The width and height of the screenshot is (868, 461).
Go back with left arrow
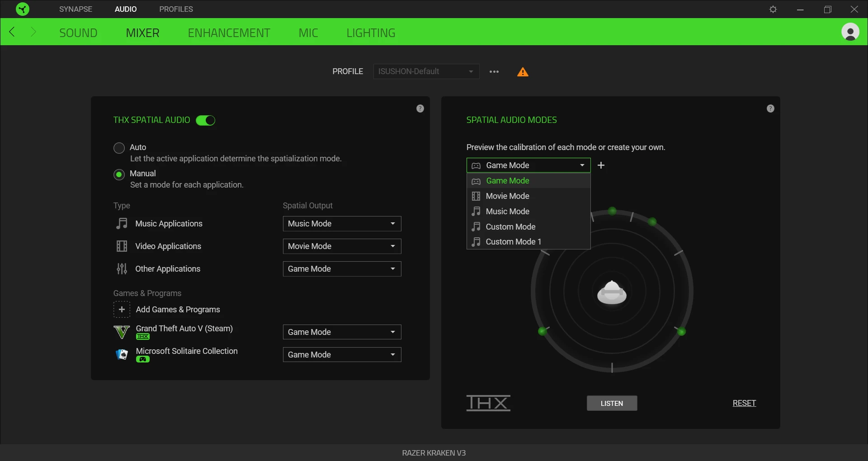(x=12, y=32)
